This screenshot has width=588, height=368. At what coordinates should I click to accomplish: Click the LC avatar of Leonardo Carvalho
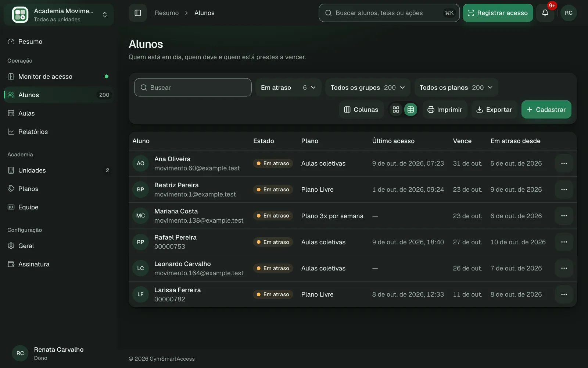click(x=140, y=268)
